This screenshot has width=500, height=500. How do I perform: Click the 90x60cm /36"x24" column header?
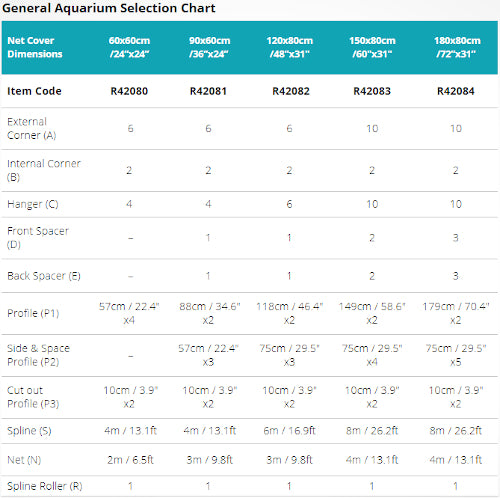point(209,47)
